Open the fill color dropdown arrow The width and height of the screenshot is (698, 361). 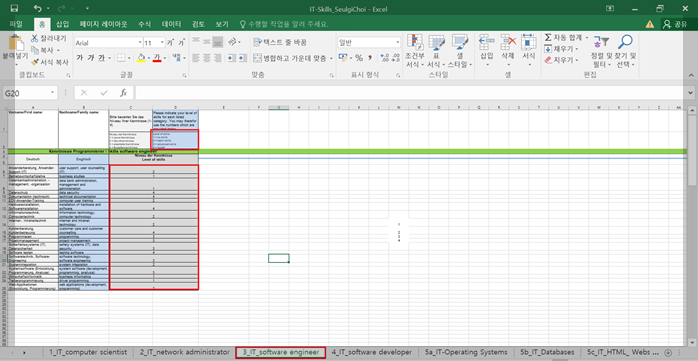[x=149, y=58]
